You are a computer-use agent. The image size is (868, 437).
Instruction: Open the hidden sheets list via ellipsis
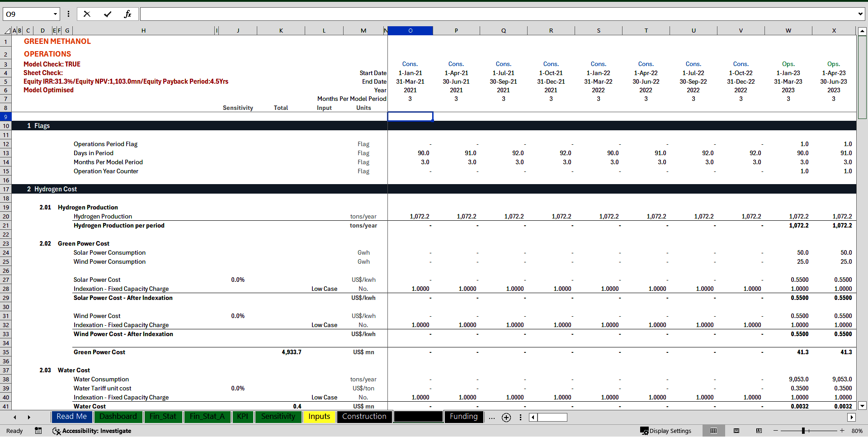pyautogui.click(x=492, y=418)
